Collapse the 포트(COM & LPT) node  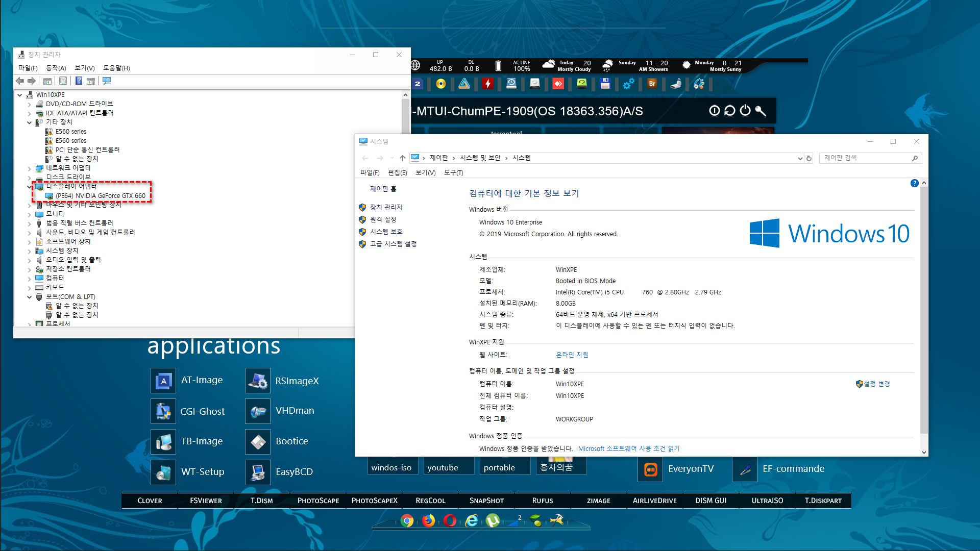coord(29,297)
